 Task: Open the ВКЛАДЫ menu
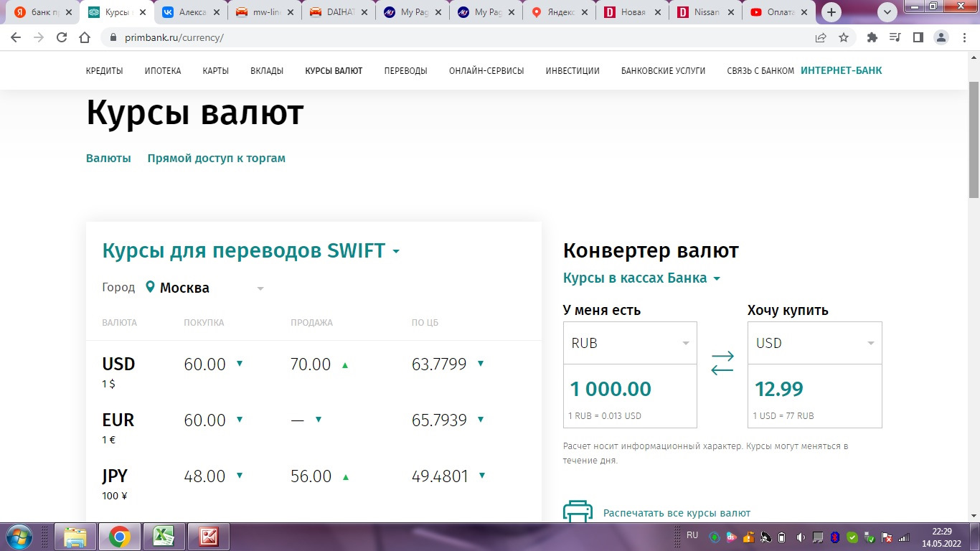pyautogui.click(x=267, y=70)
